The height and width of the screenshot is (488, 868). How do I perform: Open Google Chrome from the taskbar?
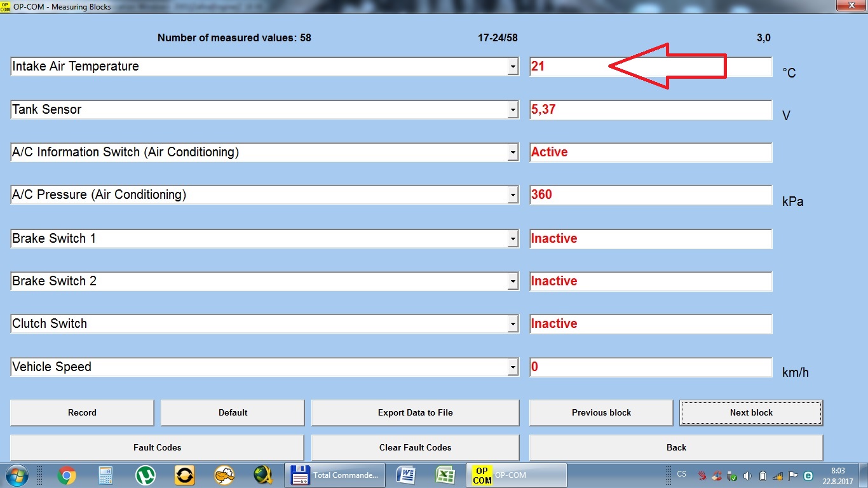click(67, 475)
